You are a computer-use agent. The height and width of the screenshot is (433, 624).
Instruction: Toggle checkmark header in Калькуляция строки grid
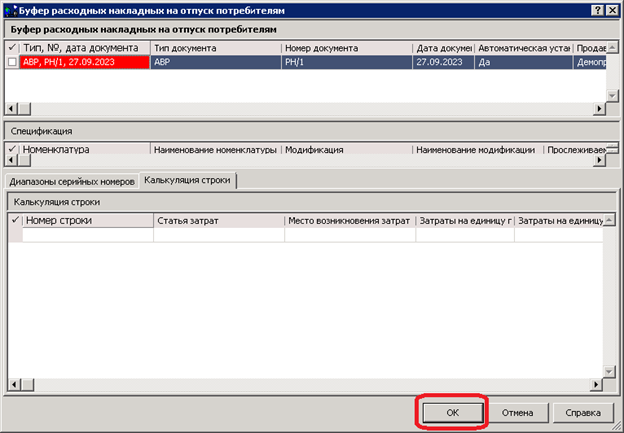pyautogui.click(x=15, y=220)
